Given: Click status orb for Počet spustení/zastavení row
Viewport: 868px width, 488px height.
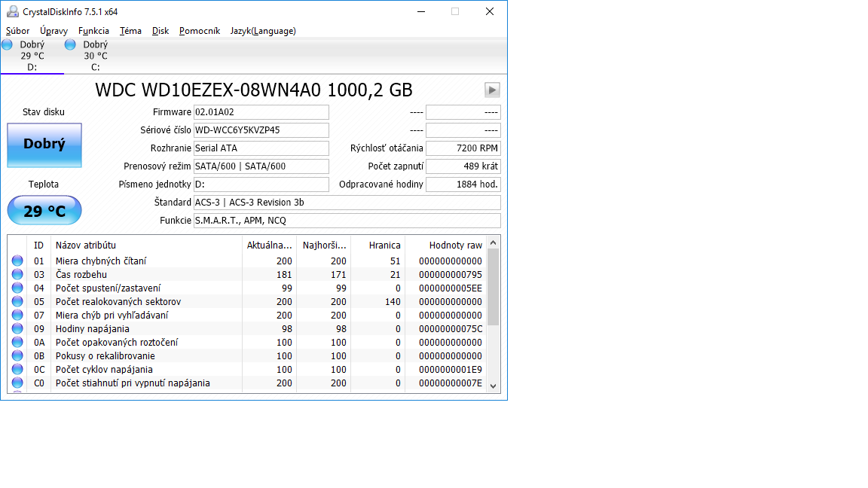Looking at the screenshot, I should [18, 288].
